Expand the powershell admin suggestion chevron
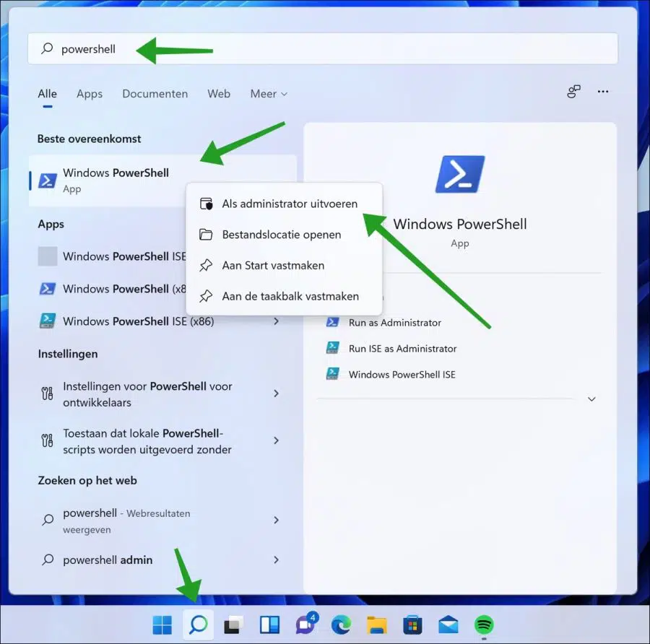Screen dimensions: 650x644 [276, 560]
